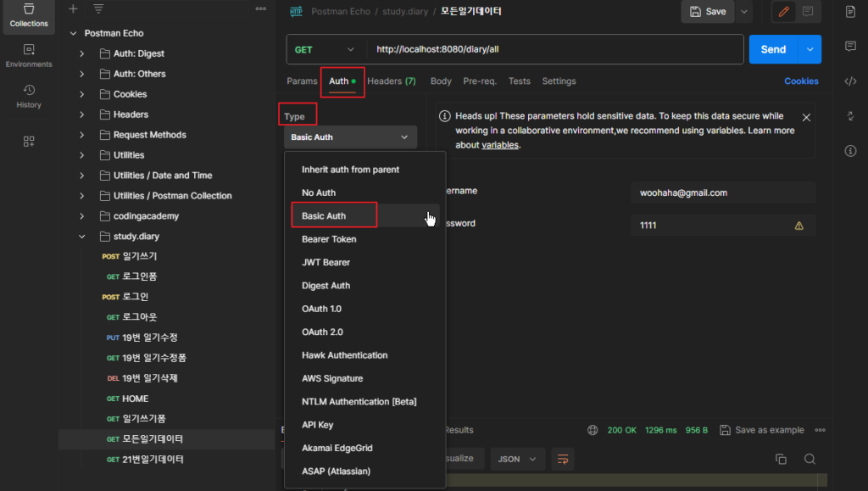Switch to the Pre-req. tab
Image resolution: width=868 pixels, height=491 pixels.
(x=480, y=81)
